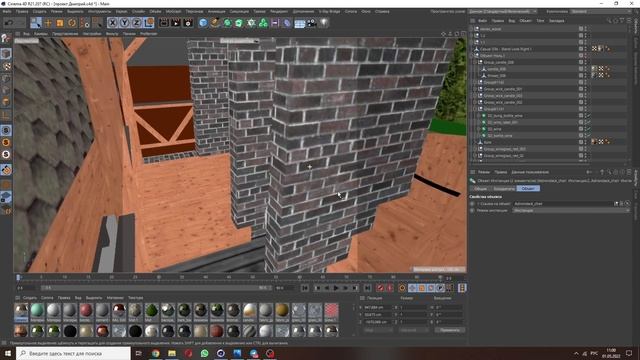The height and width of the screenshot is (360, 640).
Task: Jump to the end of the timeline
Action: (x=367, y=288)
